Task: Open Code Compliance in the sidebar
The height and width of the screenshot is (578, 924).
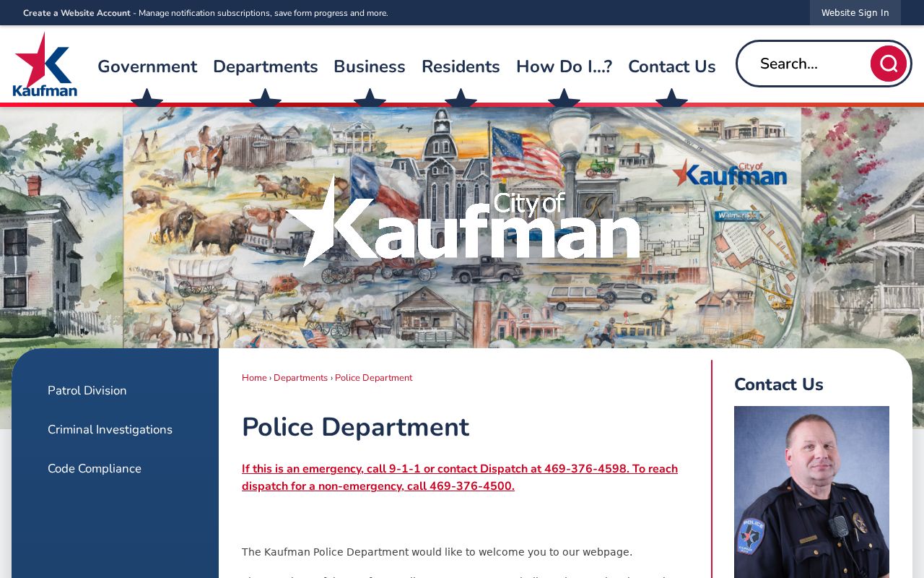Action: pos(95,468)
